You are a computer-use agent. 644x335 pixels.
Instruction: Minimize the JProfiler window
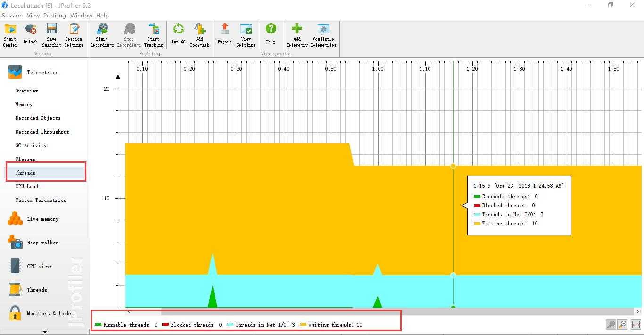(x=589, y=5)
